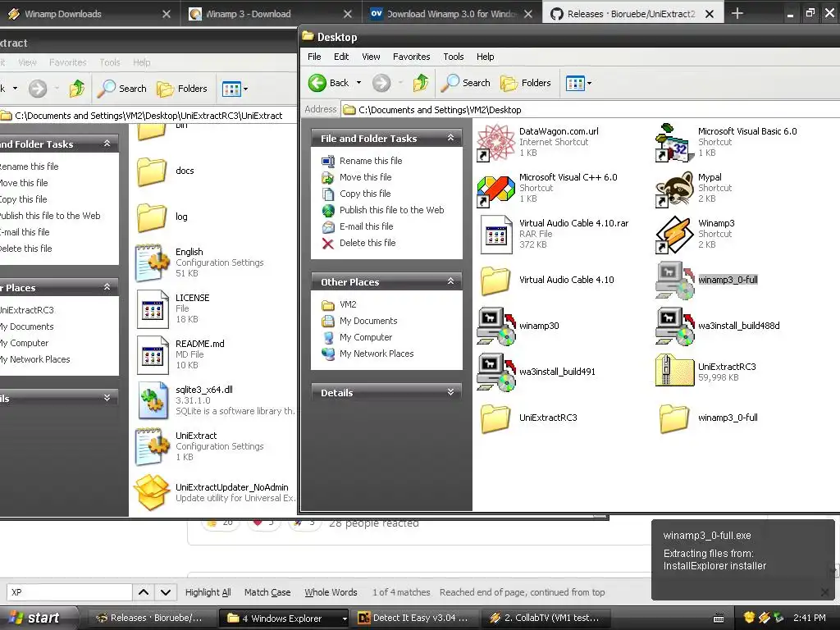Select UniExtractRC3 plain folder icon
The width and height of the screenshot is (840, 630).
[x=495, y=418]
